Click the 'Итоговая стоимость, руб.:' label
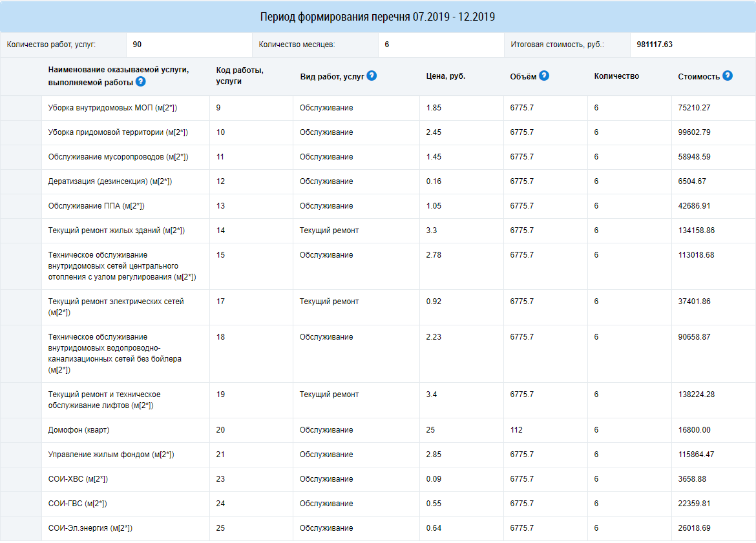Viewport: 756px width, 543px height. pos(558,45)
